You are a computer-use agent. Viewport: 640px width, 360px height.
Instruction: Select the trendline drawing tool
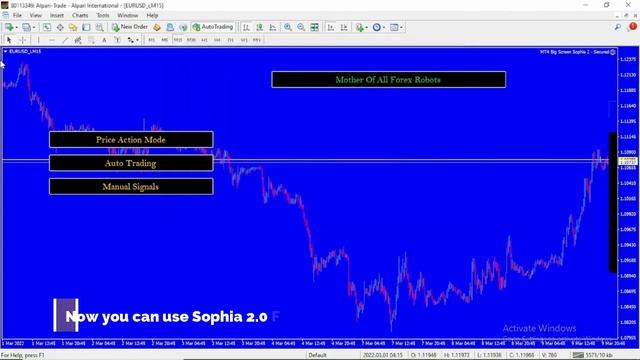coord(64,40)
